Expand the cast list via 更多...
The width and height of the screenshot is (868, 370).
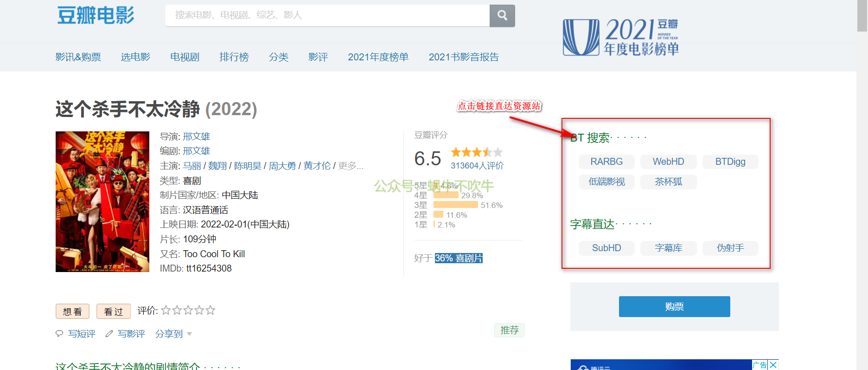tap(351, 166)
